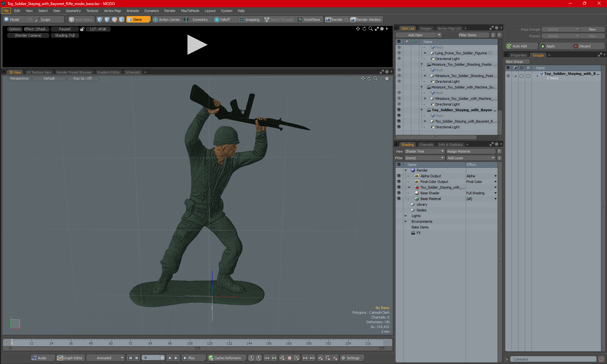Click New Group button

point(517,62)
